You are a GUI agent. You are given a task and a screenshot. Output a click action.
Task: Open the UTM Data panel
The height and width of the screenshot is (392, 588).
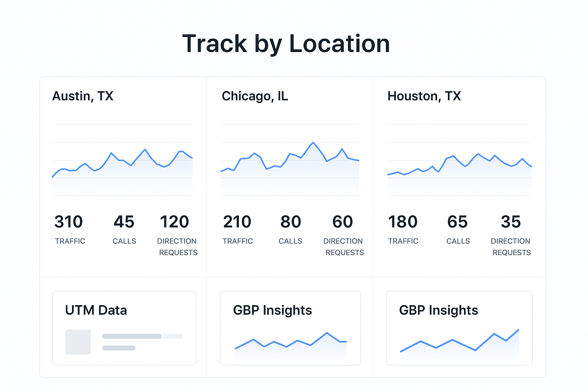pyautogui.click(x=124, y=327)
